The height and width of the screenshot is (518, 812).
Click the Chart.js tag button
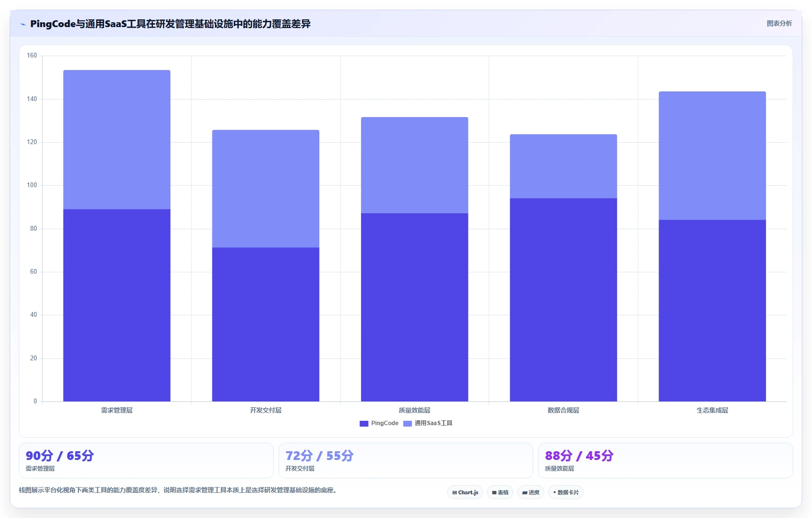[465, 492]
